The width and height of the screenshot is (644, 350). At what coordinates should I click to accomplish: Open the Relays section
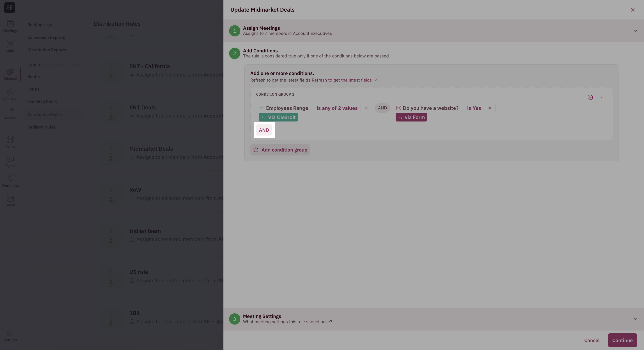pyautogui.click(x=10, y=113)
